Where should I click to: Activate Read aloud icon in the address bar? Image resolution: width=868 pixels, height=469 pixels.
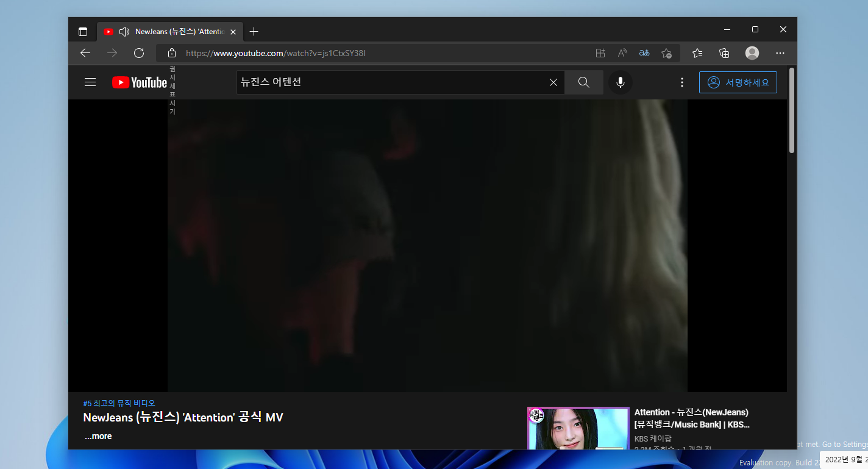[622, 53]
